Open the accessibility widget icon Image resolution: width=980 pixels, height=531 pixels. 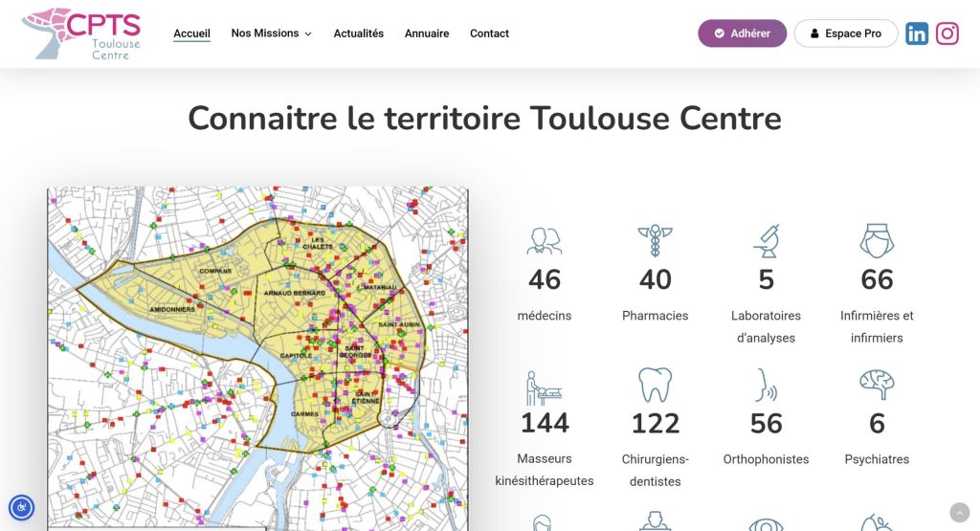[x=21, y=507]
